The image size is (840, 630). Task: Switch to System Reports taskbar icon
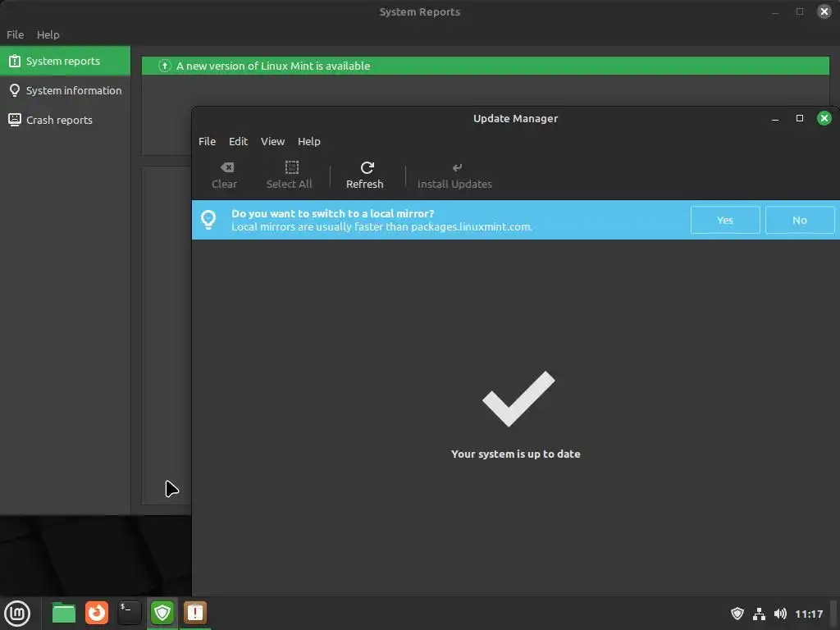point(195,614)
